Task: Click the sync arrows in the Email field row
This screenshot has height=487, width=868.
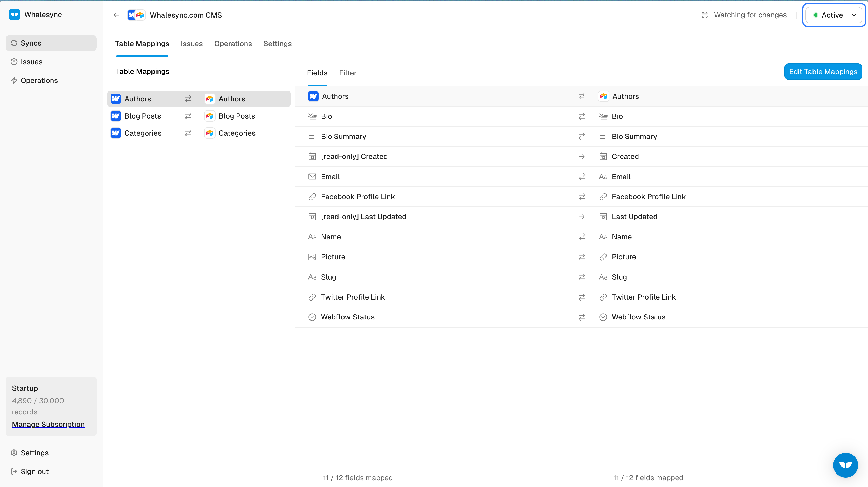Action: click(582, 177)
